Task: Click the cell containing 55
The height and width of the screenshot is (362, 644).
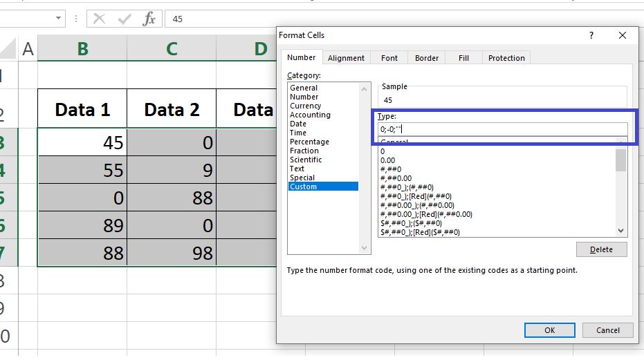Action: pyautogui.click(x=82, y=170)
